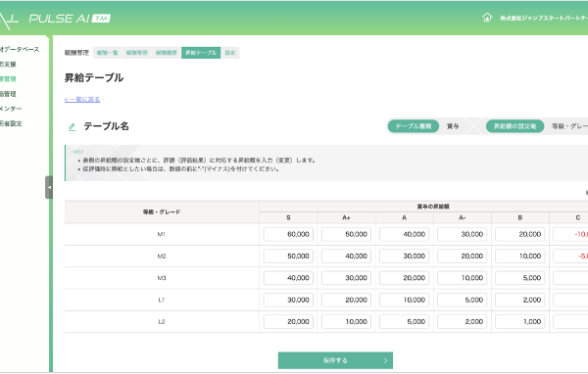This screenshot has width=588, height=374.
Task: Click the テーブル名 title text
Action: pos(106,126)
